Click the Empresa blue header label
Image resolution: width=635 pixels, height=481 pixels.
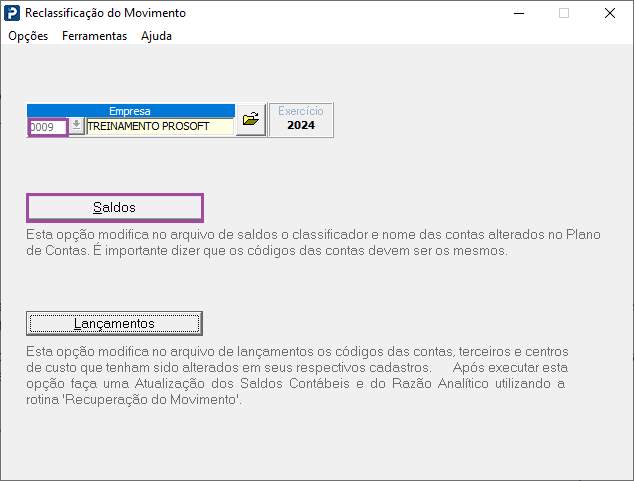pos(131,111)
